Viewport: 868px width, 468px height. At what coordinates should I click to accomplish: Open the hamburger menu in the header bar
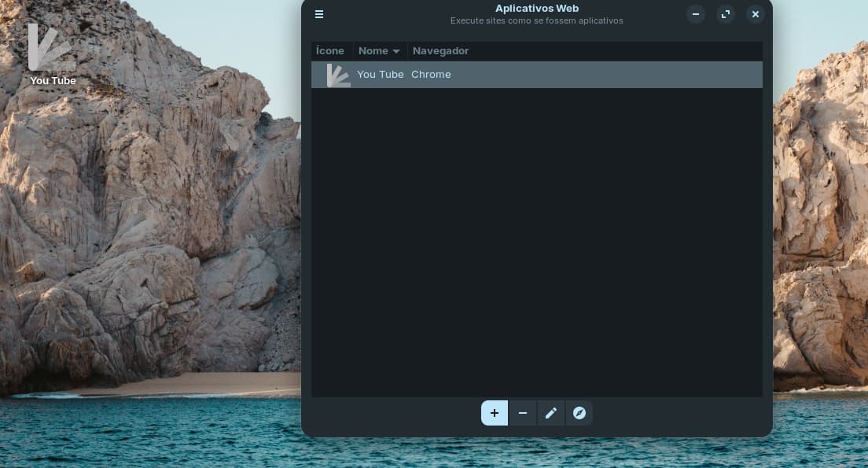point(319,14)
